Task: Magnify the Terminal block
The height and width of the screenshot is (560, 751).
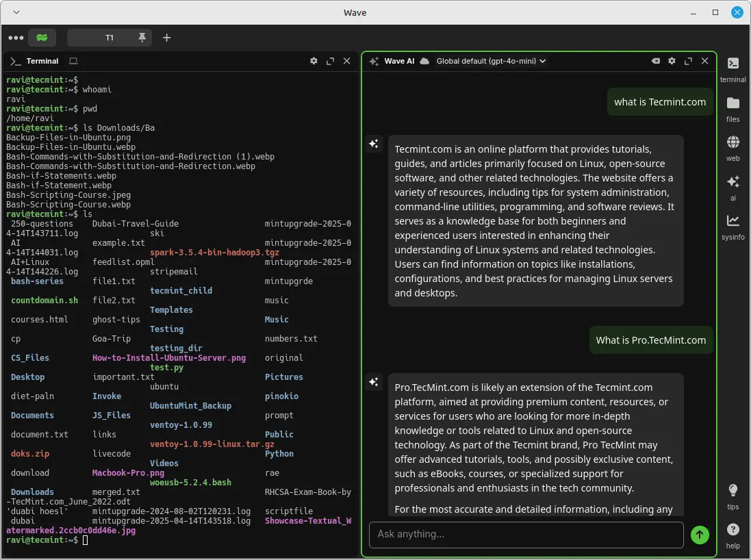Action: click(x=331, y=61)
